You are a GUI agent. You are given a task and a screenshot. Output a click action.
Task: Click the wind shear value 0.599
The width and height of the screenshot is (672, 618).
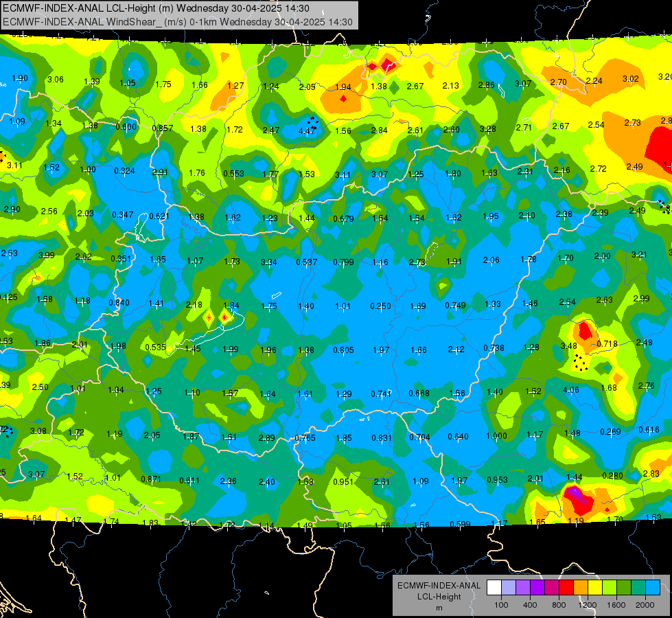click(x=460, y=524)
